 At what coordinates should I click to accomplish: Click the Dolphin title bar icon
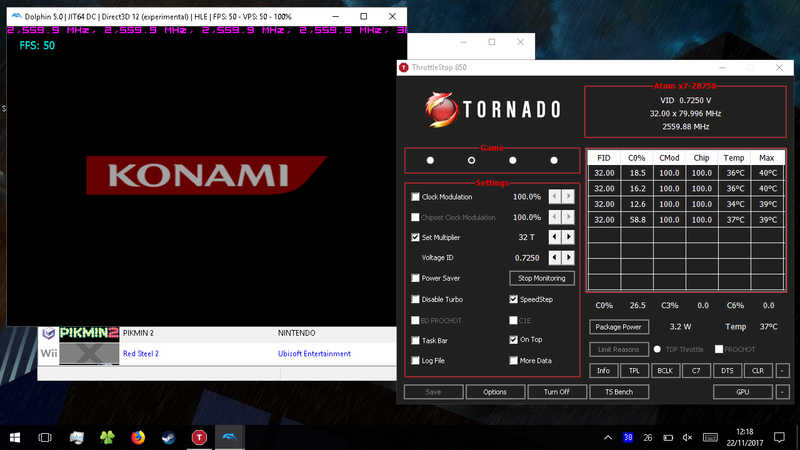pos(16,16)
